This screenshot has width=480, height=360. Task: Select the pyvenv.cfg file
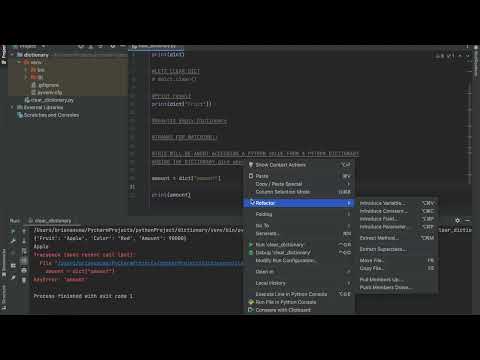47,92
